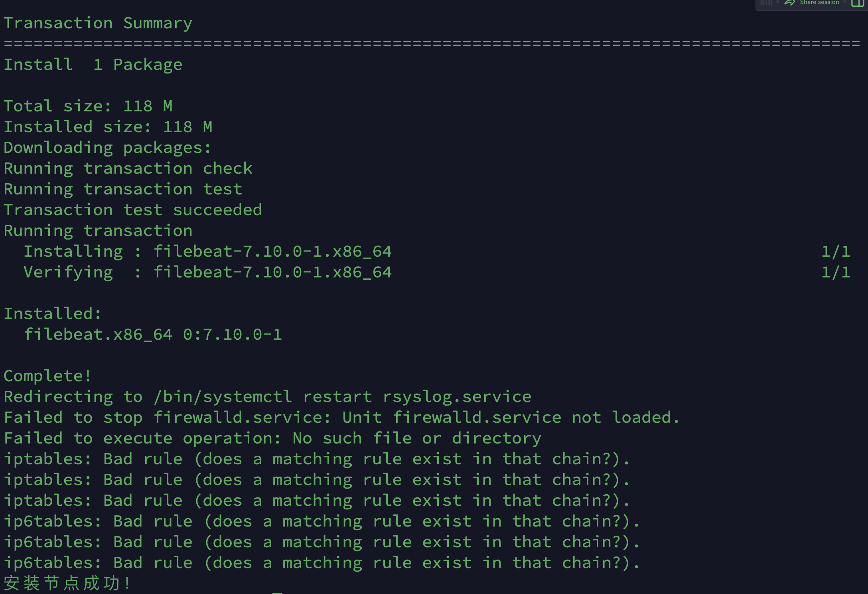The width and height of the screenshot is (868, 594).
Task: Click the 'Complete!' output line
Action: click(48, 376)
